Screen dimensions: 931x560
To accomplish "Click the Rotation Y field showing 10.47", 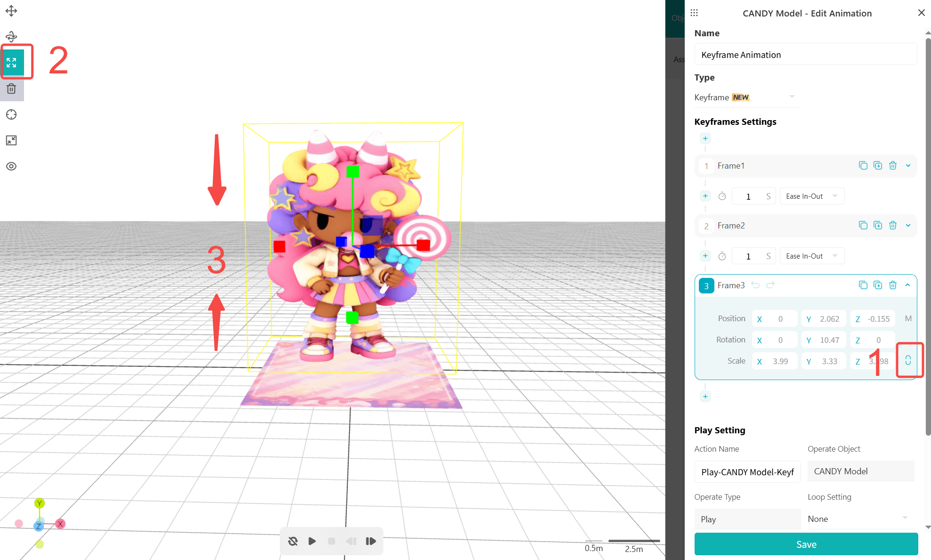I will coord(824,340).
